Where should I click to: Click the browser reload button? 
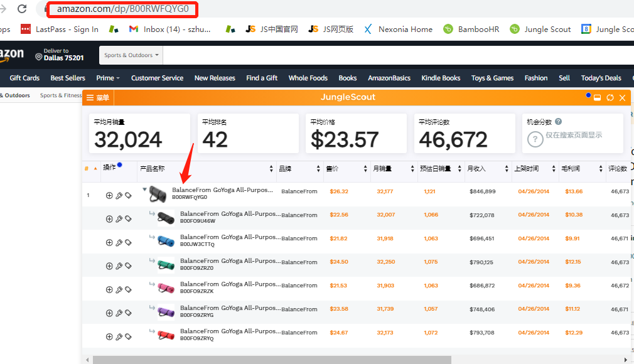pyautogui.click(x=22, y=9)
